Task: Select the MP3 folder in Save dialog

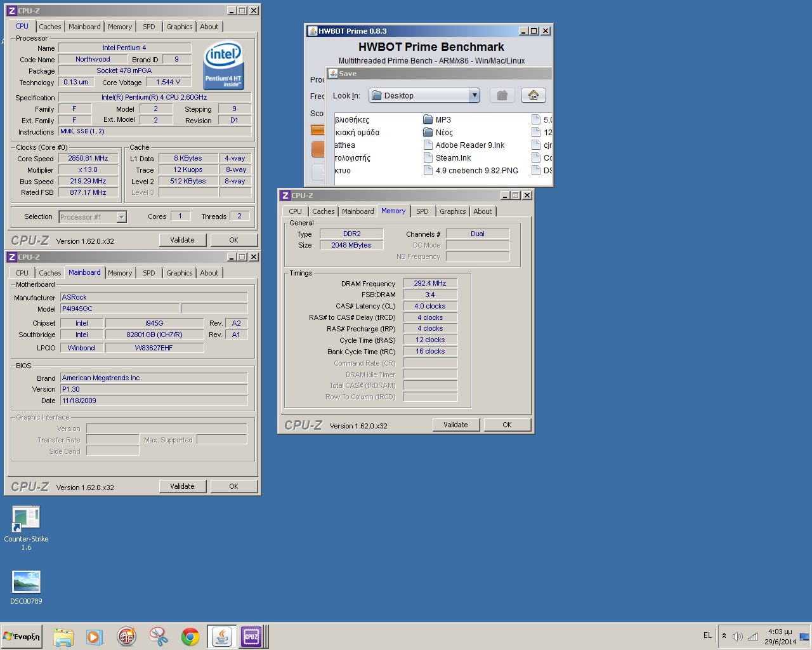Action: pos(437,119)
